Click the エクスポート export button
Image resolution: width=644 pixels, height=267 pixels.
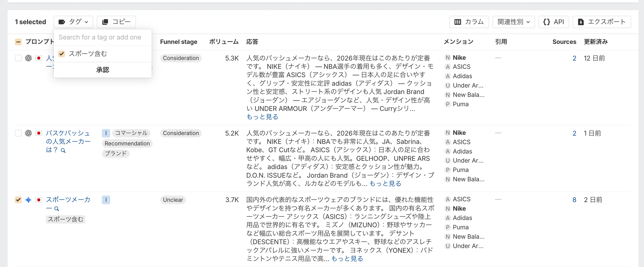coord(602,22)
